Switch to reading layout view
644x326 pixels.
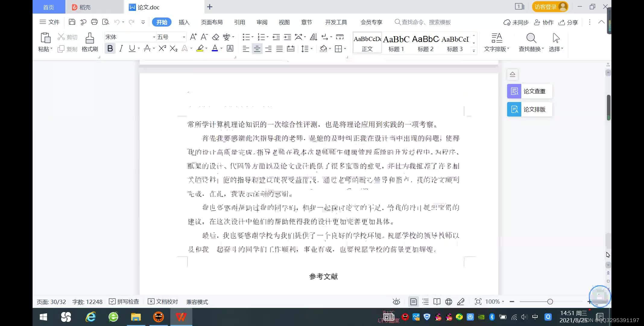point(437,302)
